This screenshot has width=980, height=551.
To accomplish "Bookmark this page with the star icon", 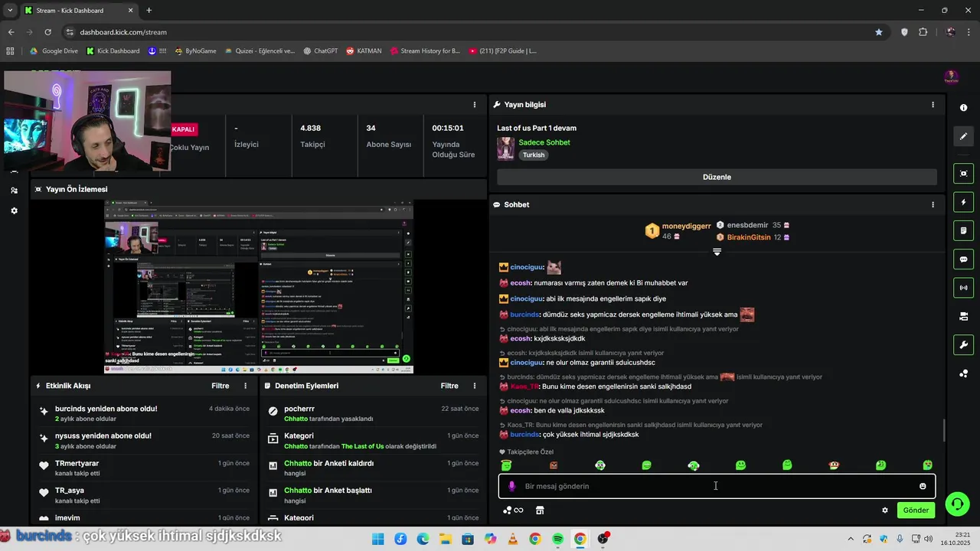I will click(x=879, y=32).
